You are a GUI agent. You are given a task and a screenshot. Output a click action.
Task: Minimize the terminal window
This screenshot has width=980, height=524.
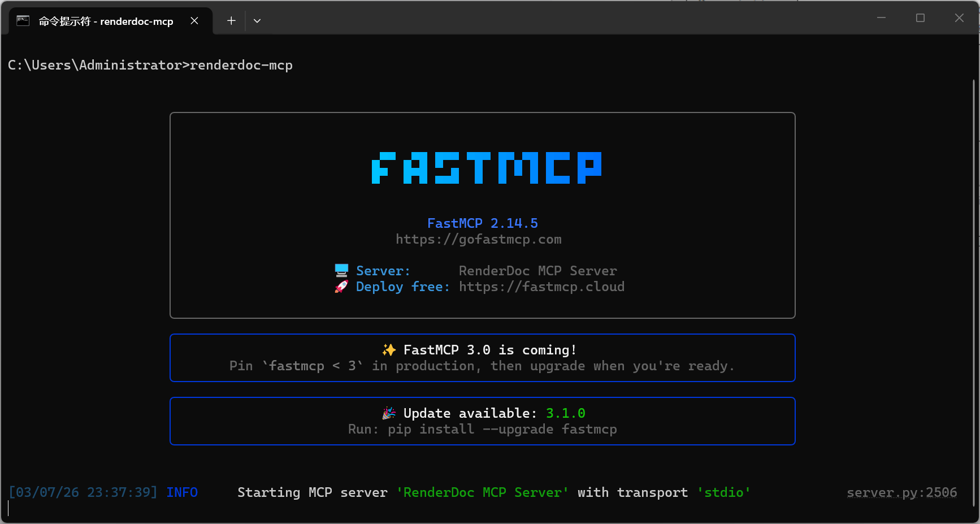(881, 18)
